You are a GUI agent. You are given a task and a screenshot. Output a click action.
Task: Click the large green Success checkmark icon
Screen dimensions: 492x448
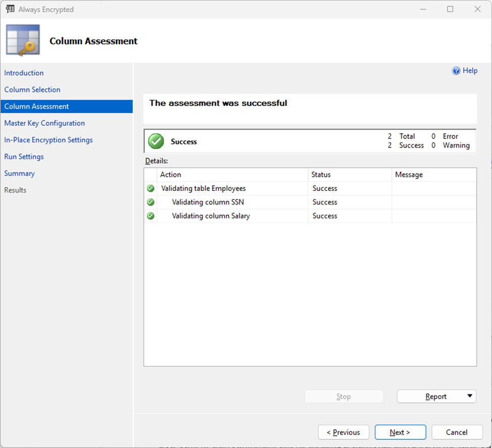click(156, 141)
